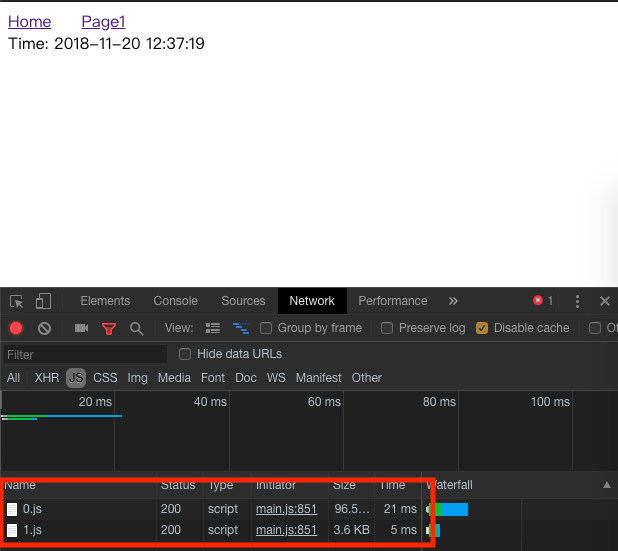The height and width of the screenshot is (551, 618).
Task: Click the red error count indicator
Action: 543,301
